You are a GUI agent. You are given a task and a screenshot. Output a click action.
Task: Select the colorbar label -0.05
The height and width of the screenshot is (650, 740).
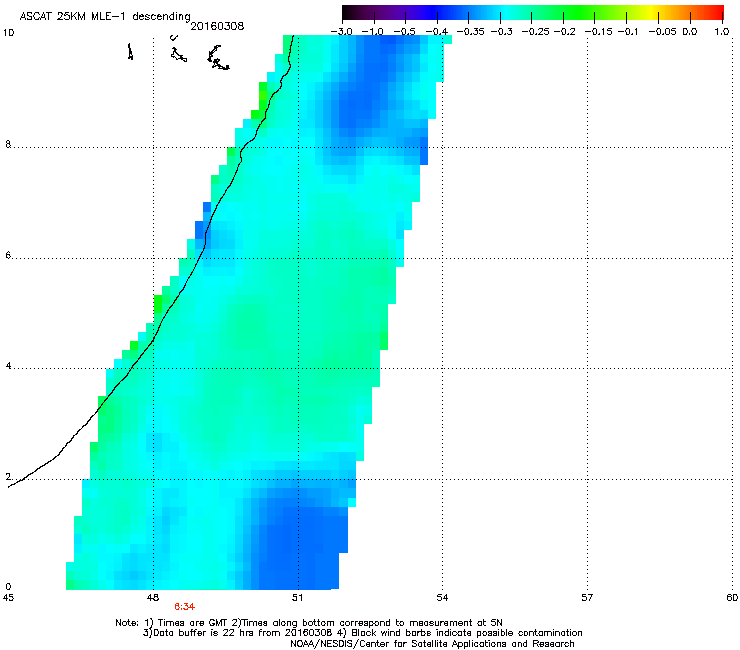coord(662,32)
